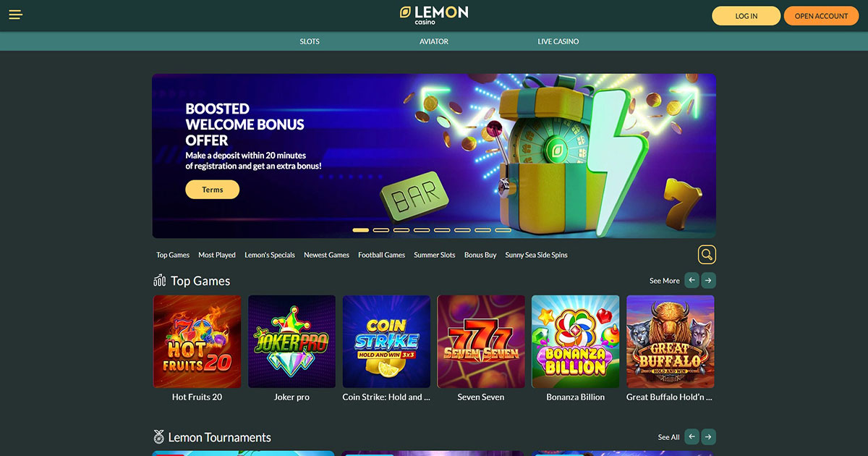Screen dimensions: 868x456
Task: Filter by Bonus Buy category
Action: coord(480,255)
